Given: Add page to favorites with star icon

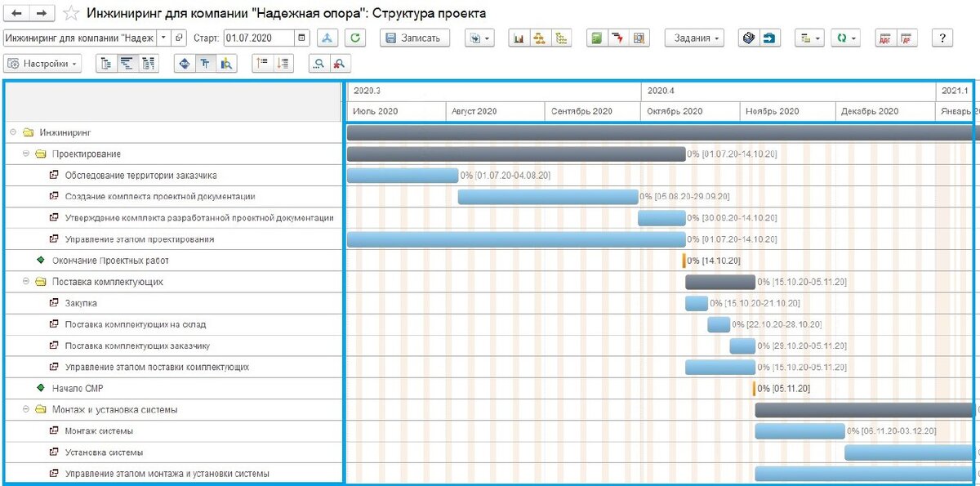Looking at the screenshot, I should coord(71,13).
